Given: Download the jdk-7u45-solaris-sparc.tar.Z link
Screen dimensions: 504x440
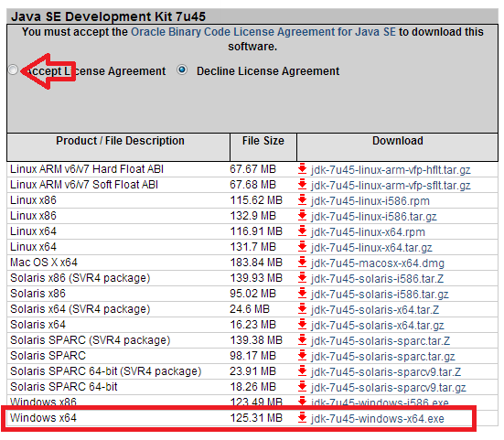Looking at the screenshot, I should 381,340.
